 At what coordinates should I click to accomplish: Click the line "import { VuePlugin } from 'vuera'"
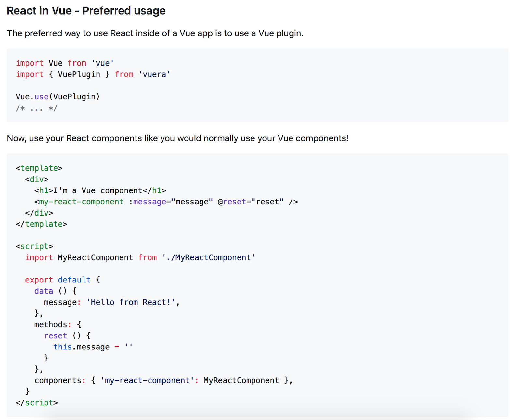[x=93, y=74]
